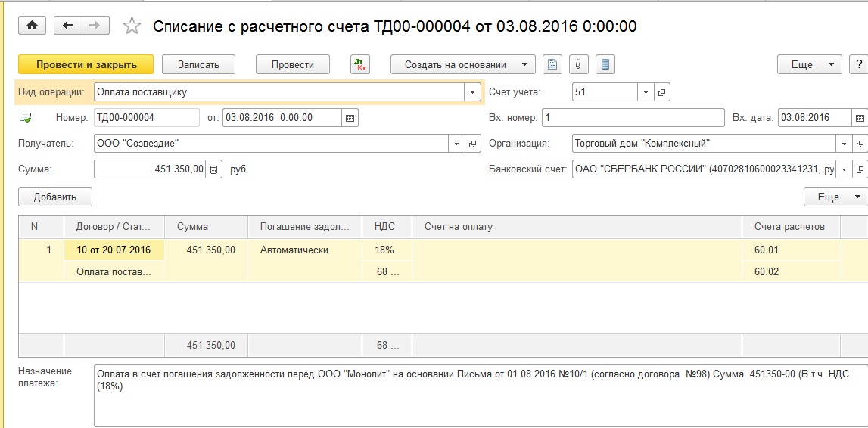This screenshot has width=868, height=428.
Task: Open the list-style icon after the paperclip
Action: 605,64
